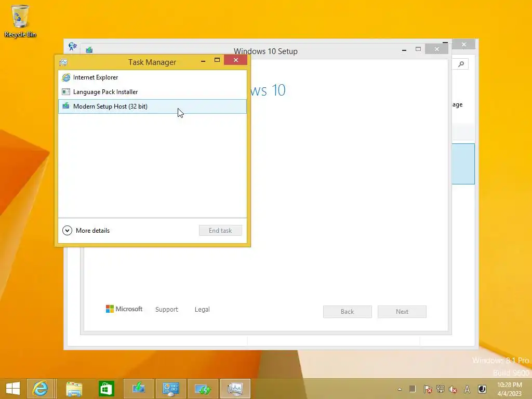This screenshot has width=532, height=399.
Task: Switch to Control Panel taskbar icon
Action: pyautogui.click(x=170, y=389)
